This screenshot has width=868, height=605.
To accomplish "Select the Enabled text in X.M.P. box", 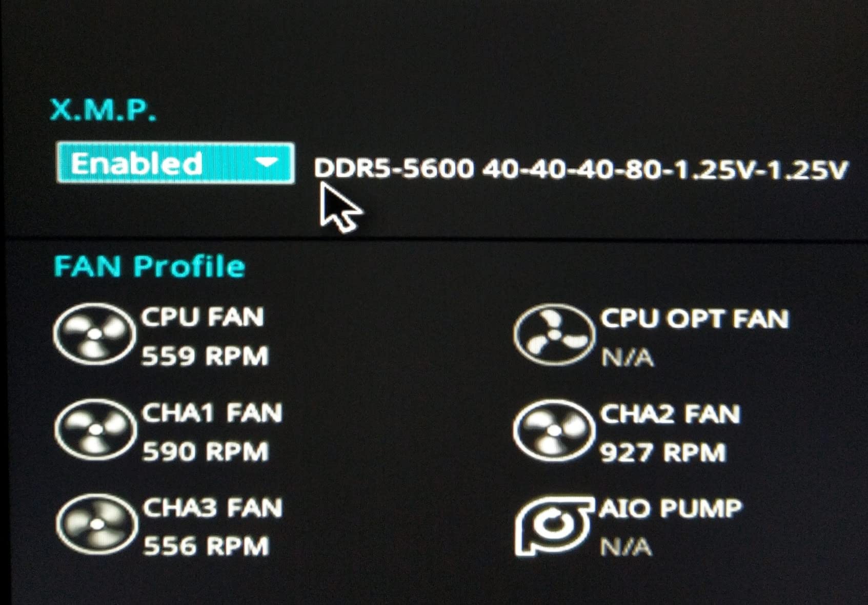I will click(x=136, y=164).
